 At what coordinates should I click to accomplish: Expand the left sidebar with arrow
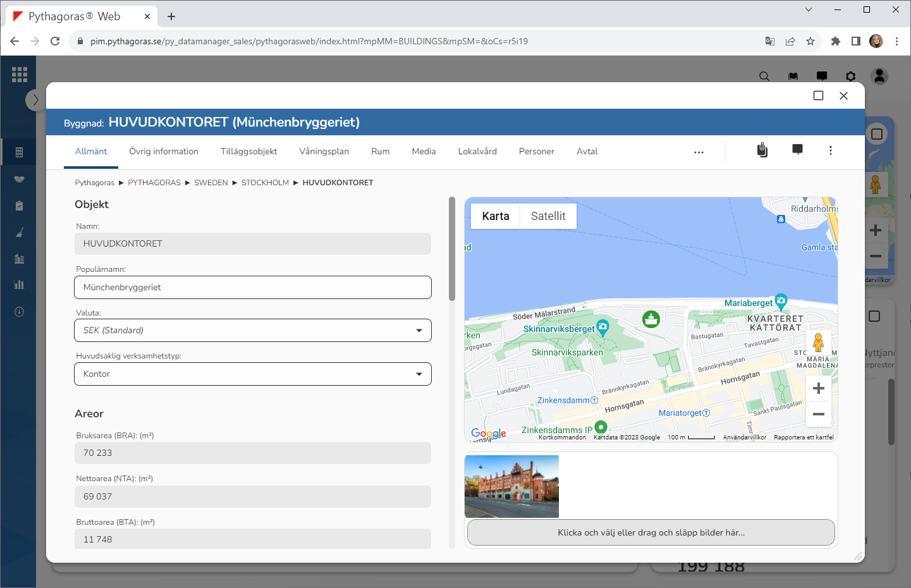[x=35, y=100]
